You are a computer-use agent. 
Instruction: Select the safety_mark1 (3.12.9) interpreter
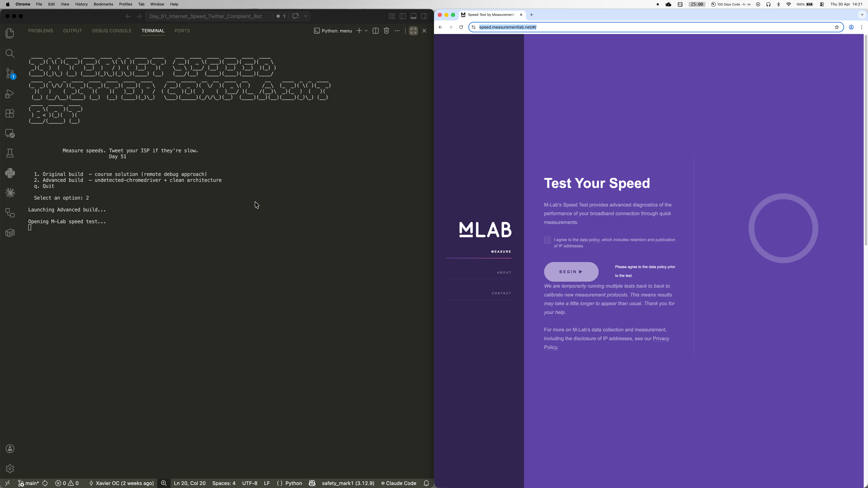point(348,483)
